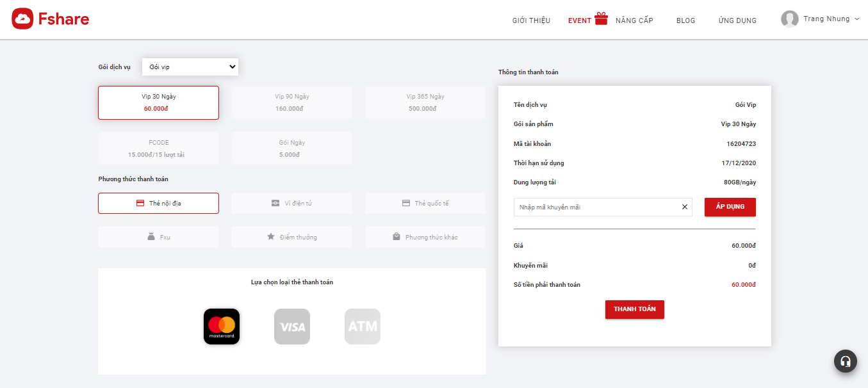Open BLOG menu item
The height and width of the screenshot is (388, 868).
coord(685,20)
